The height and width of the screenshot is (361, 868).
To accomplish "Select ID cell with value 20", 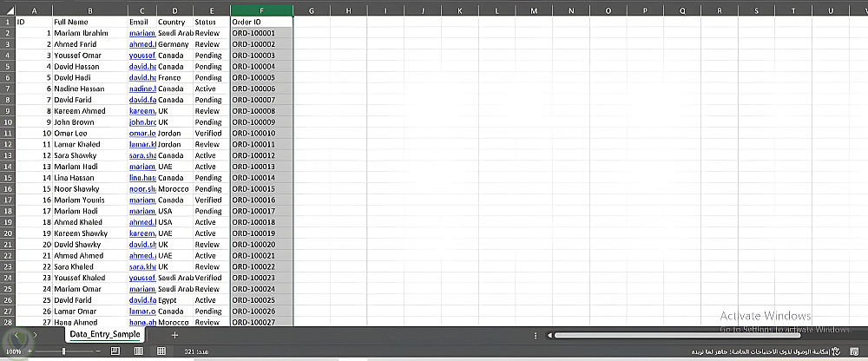I will 35,244.
